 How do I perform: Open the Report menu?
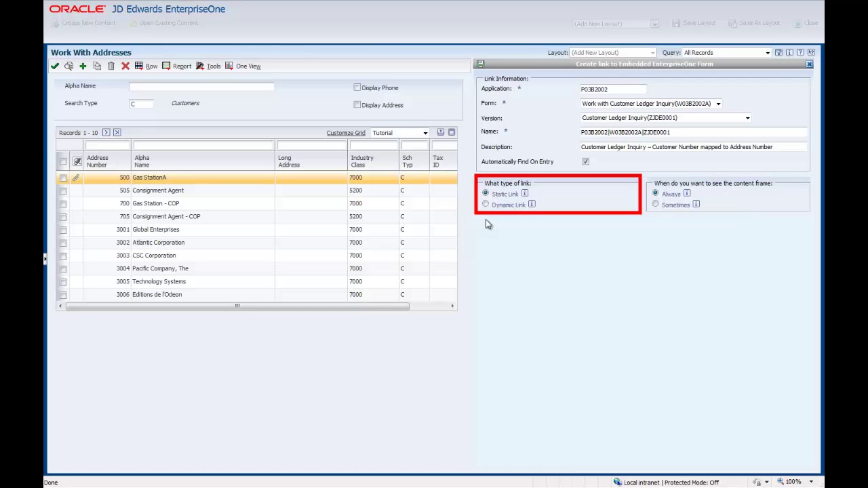[x=176, y=66]
